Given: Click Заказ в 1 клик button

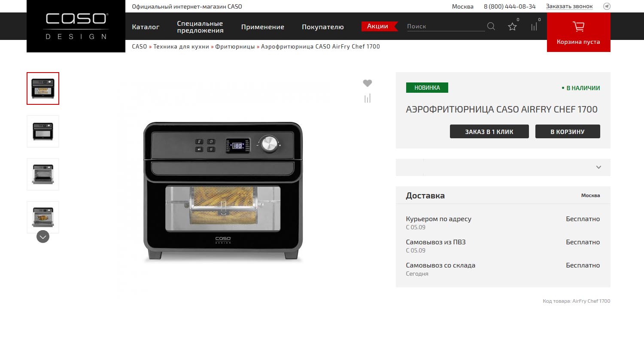Looking at the screenshot, I should tap(489, 131).
